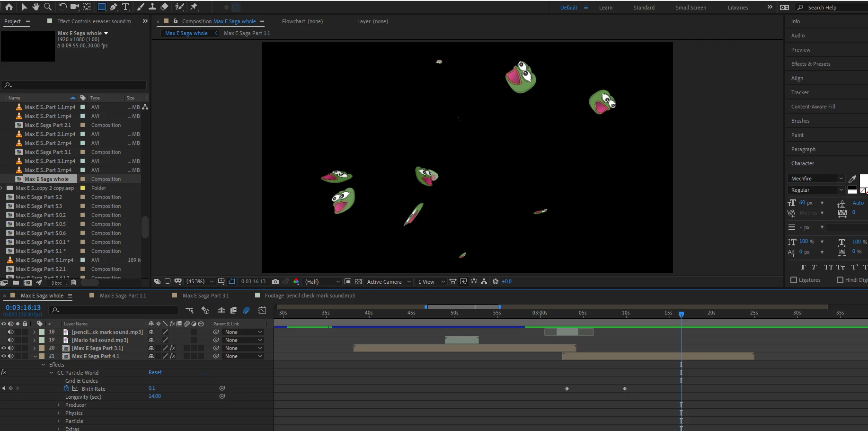The image size is (868, 431).
Task: Open the Half resolution dropdown
Action: (x=322, y=281)
